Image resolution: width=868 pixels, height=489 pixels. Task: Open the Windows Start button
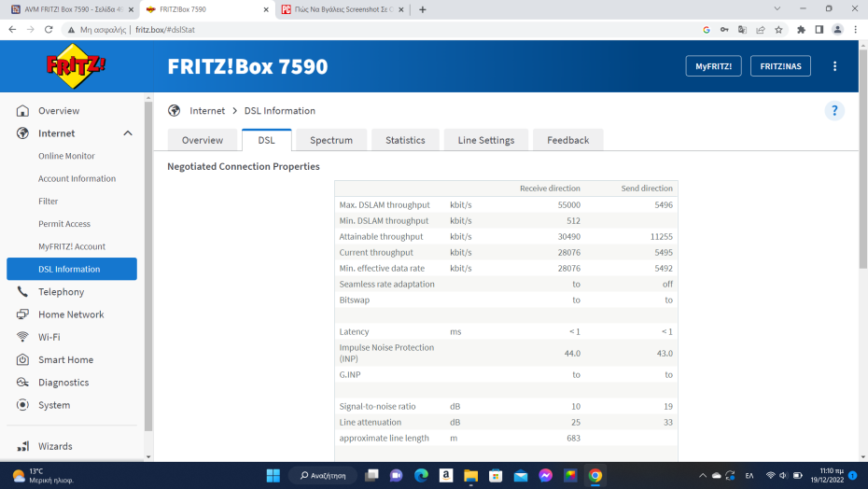point(273,476)
